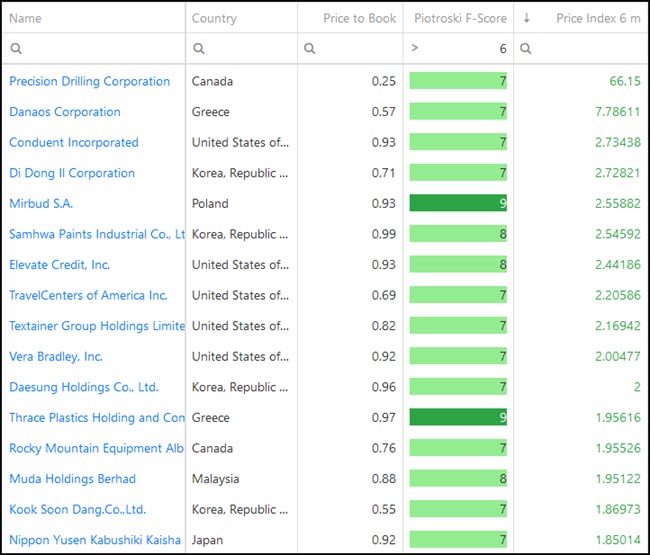Open Textainer Group Holdings link
Viewport: 650px width, 555px height.
[x=97, y=326]
